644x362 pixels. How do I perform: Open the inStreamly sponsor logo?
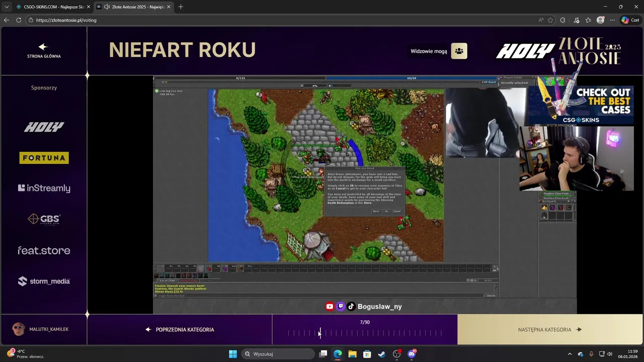tap(44, 188)
